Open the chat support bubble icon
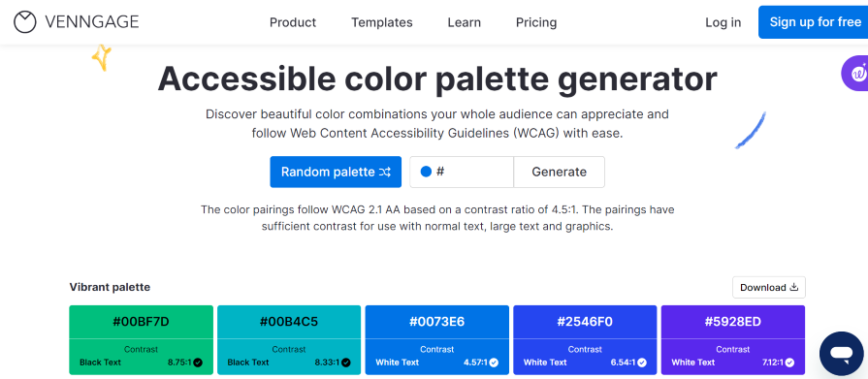 pos(841,354)
